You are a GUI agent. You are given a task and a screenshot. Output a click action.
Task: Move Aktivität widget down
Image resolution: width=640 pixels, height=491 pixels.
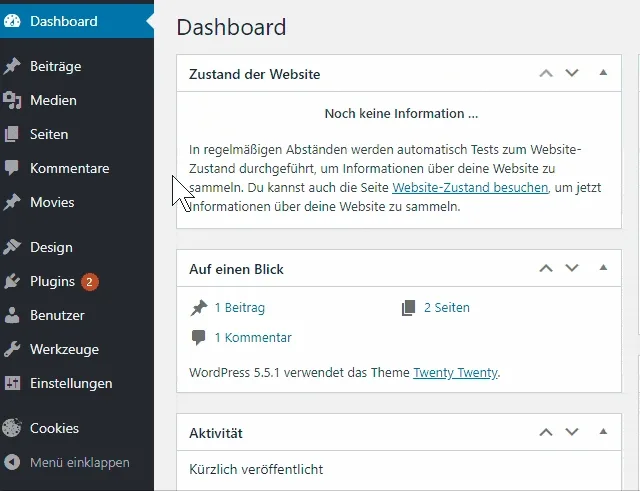572,432
